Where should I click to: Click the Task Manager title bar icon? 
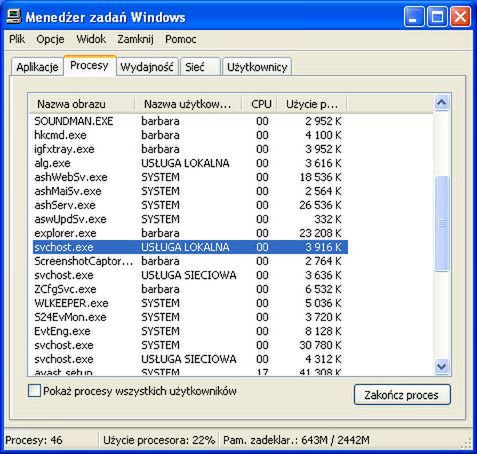point(14,16)
